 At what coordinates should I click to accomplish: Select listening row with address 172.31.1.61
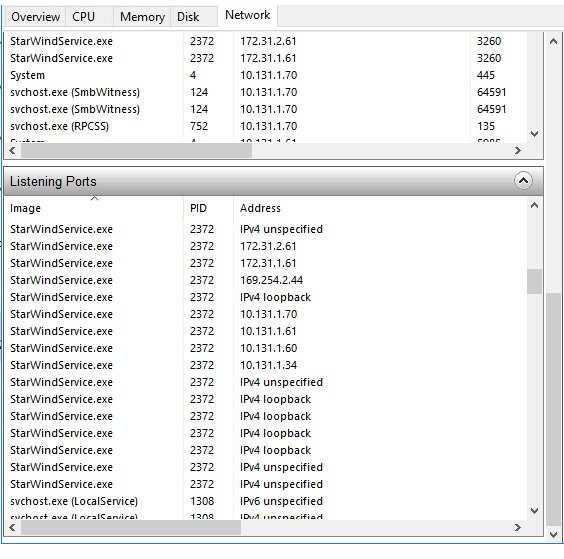(x=265, y=263)
